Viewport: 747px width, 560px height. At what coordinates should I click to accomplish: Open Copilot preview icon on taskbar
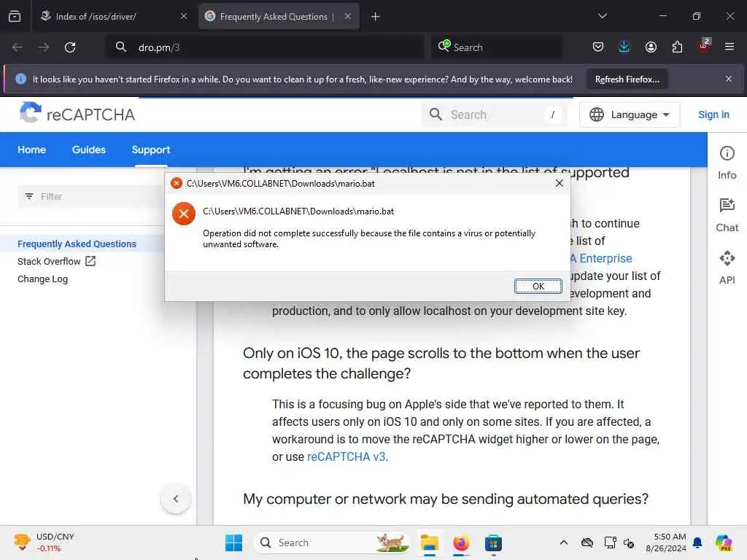pos(724,542)
